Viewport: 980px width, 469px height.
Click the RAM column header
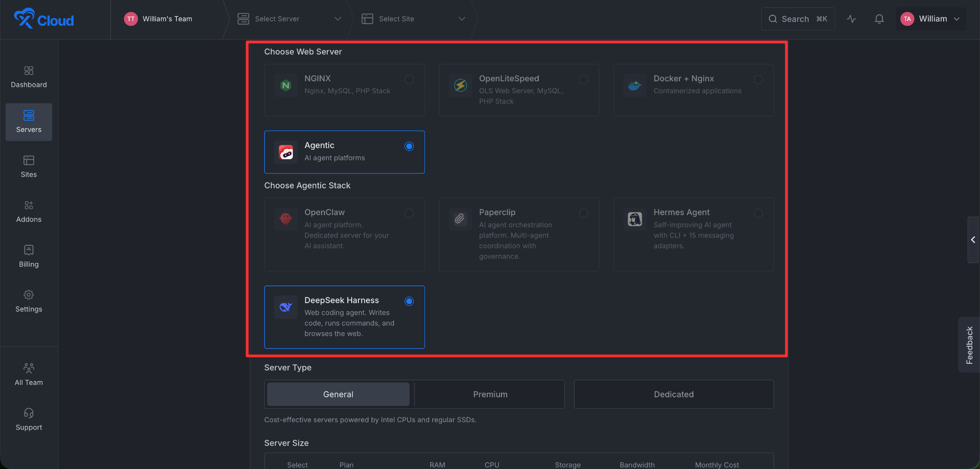pyautogui.click(x=437, y=465)
